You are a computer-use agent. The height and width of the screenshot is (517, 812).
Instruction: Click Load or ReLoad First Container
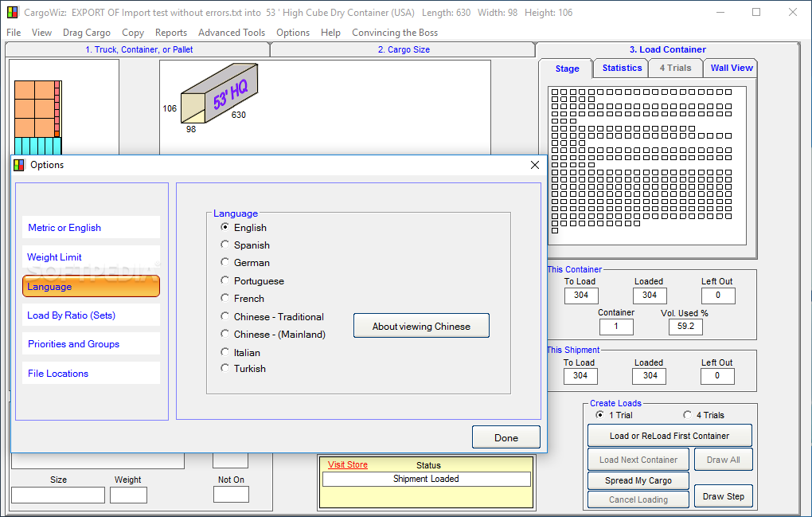[669, 436]
